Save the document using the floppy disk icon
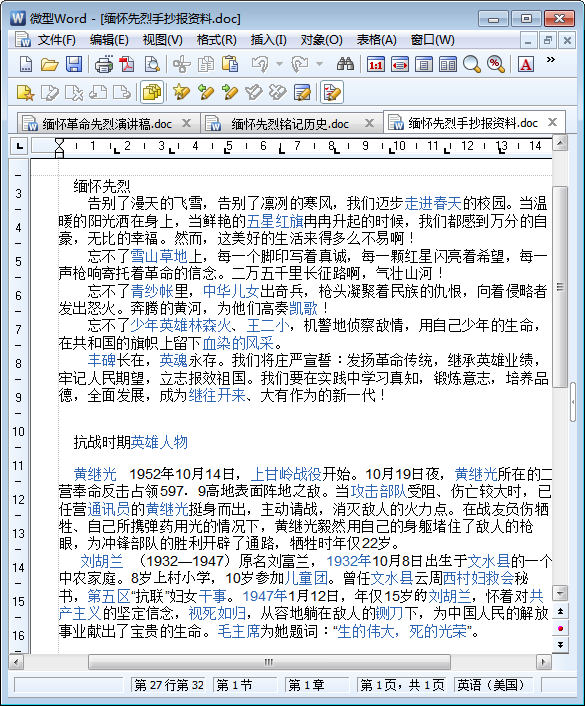This screenshot has width=585, height=706. point(73,64)
